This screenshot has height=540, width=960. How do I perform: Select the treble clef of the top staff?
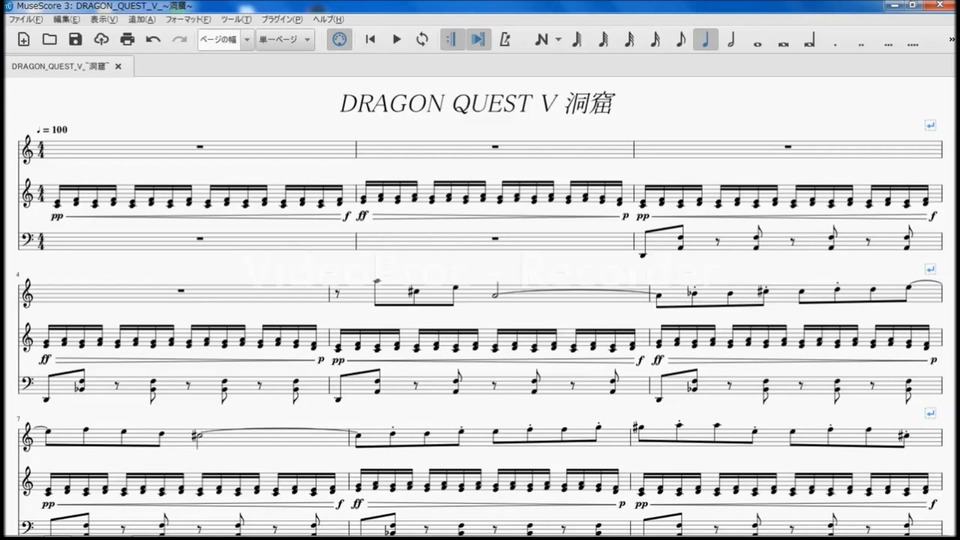click(27, 150)
